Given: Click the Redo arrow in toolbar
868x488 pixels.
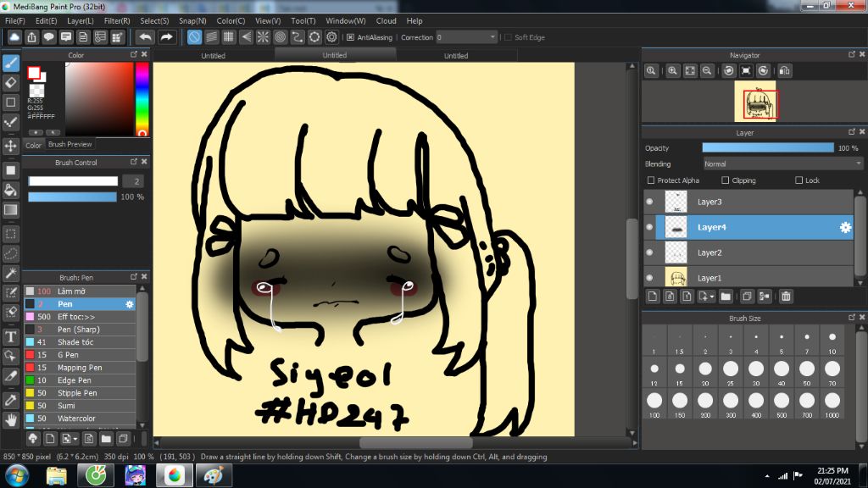Looking at the screenshot, I should 166,37.
